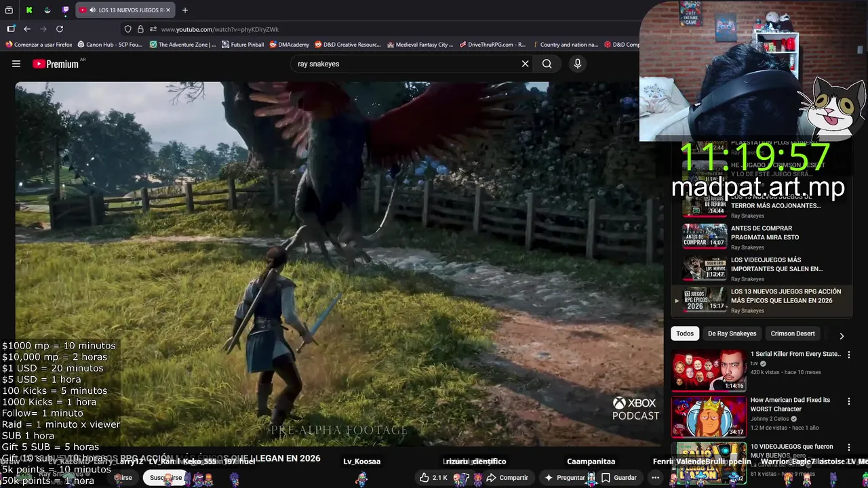Select the pinned tab with the ship icon
Viewport: 868px width, 488px height.
coord(47,10)
